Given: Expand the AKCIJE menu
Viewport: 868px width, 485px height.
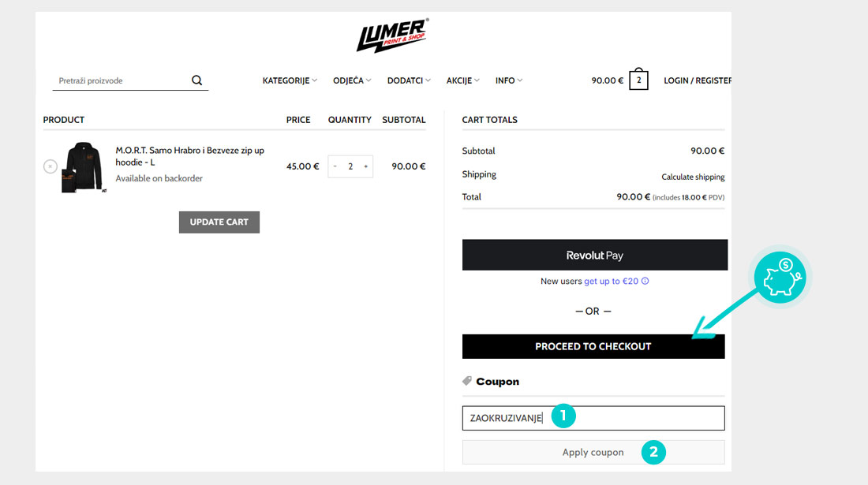Looking at the screenshot, I should tap(462, 80).
